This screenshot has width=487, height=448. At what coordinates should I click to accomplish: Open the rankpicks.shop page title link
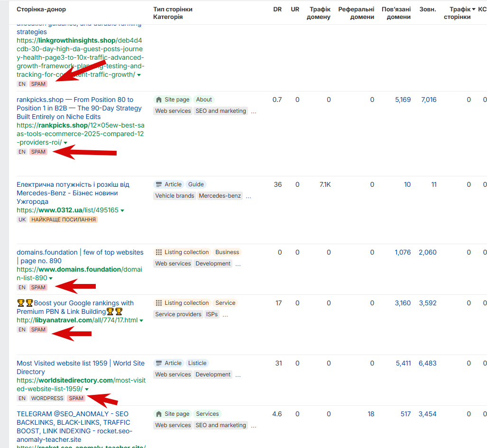79,108
